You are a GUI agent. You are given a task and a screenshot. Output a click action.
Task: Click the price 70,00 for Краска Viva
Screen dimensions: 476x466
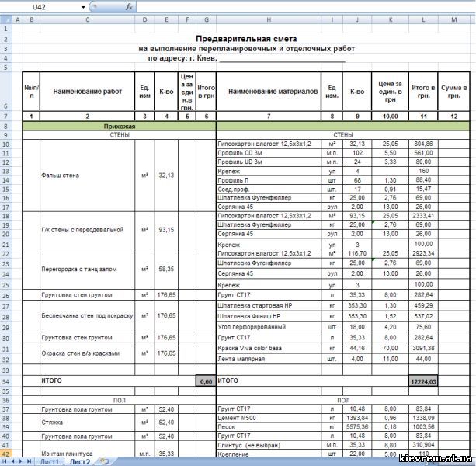(391, 348)
